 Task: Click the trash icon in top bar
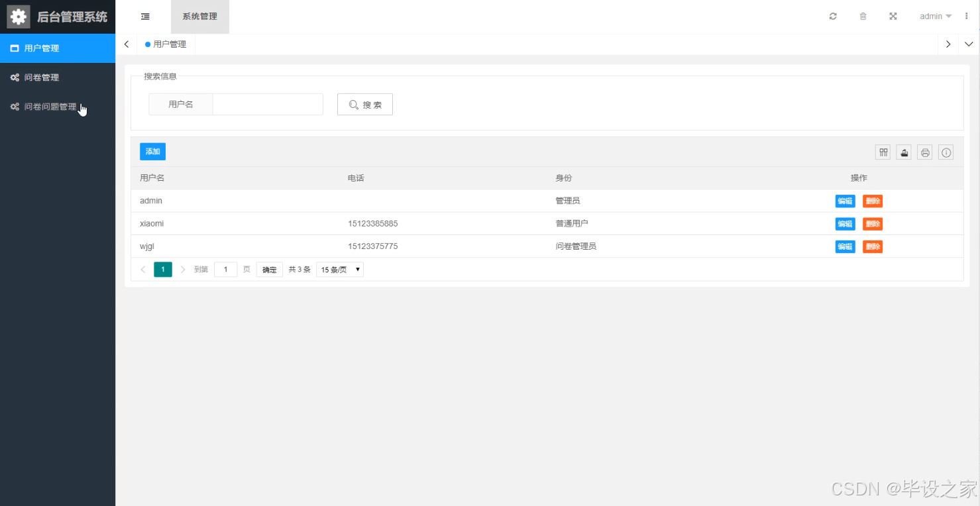(863, 17)
